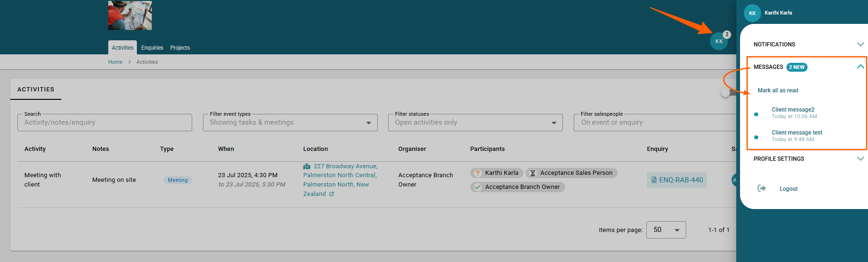Click the '1-1 of 1' pagination text
Screen dimensions: 868x262
coord(718,230)
